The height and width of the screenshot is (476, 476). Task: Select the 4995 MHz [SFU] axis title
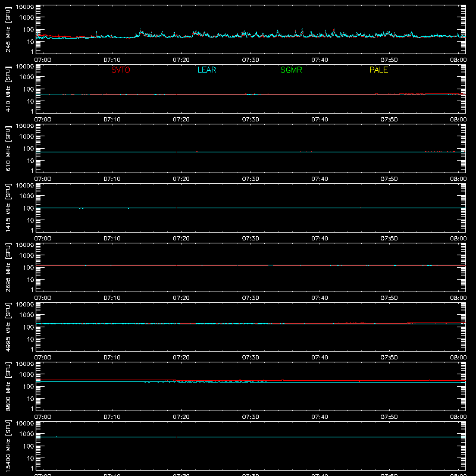[x=8, y=327]
